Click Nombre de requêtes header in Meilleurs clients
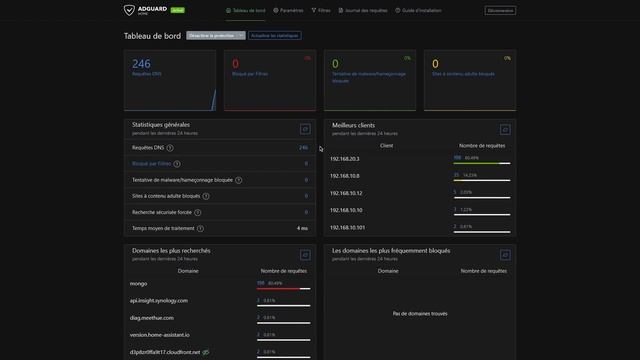Viewport: 640px width, 360px height. (482, 146)
